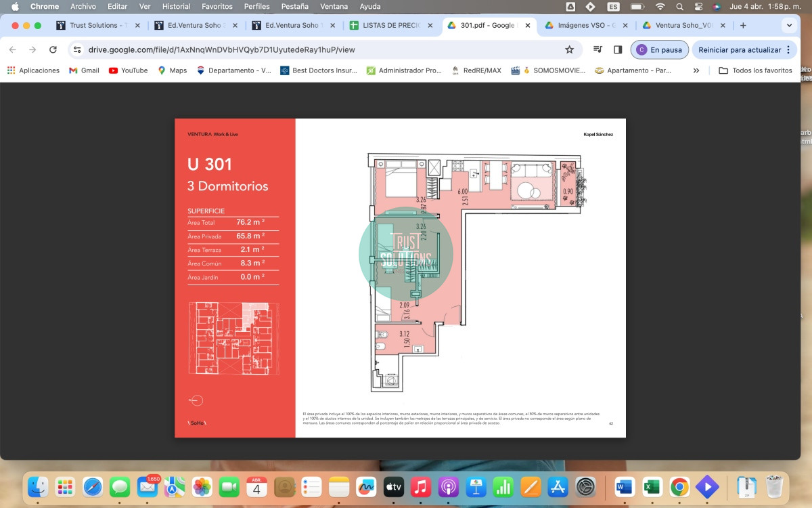
Task: Open the RedRE/MAX bookmark
Action: point(476,70)
